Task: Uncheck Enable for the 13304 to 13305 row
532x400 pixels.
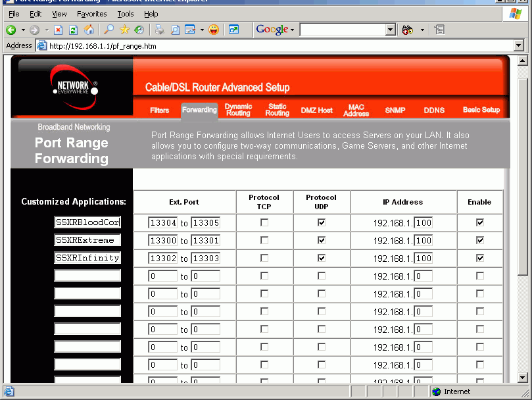Action: click(x=480, y=223)
